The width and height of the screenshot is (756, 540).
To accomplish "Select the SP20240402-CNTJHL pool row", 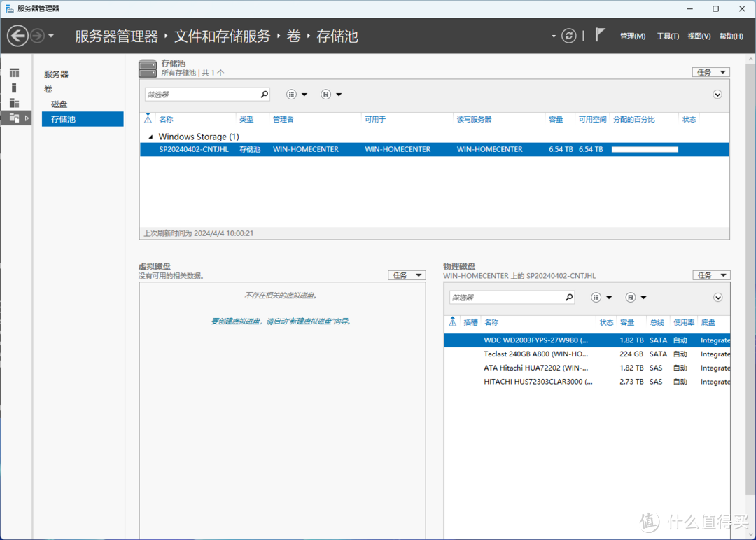I will coord(435,149).
